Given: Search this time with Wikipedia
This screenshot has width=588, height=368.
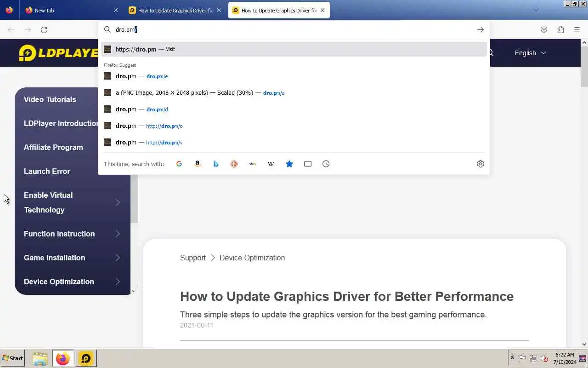Looking at the screenshot, I should click(271, 164).
